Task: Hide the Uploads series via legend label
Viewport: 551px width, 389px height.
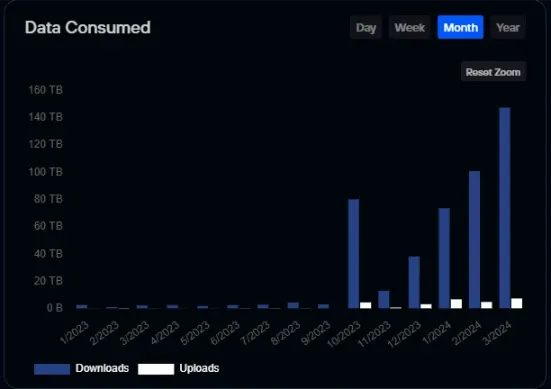Action: pyautogui.click(x=199, y=368)
